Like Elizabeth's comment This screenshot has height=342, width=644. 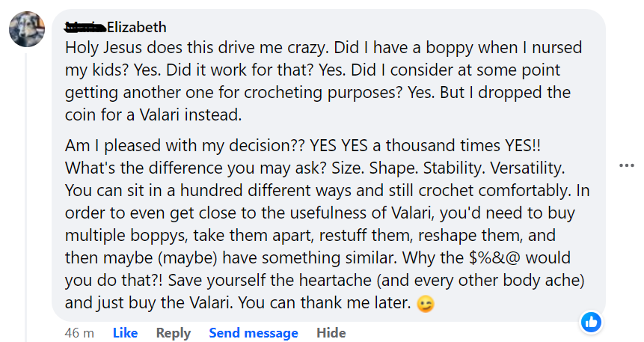pyautogui.click(x=125, y=333)
